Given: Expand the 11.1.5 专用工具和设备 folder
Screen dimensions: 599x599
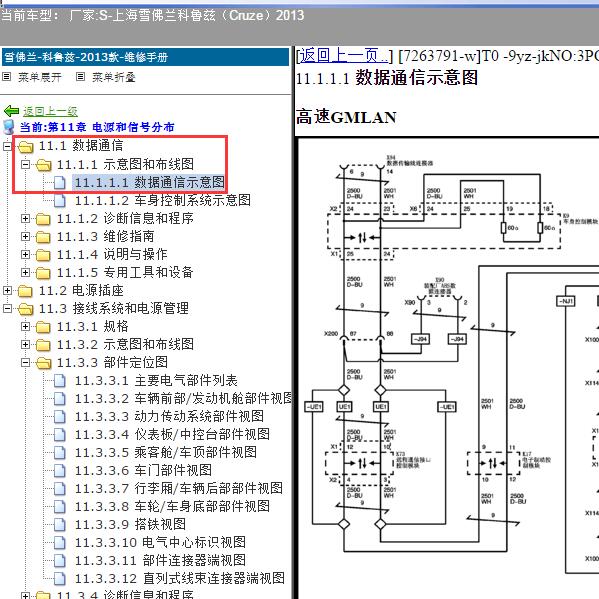Looking at the screenshot, I should (25, 272).
